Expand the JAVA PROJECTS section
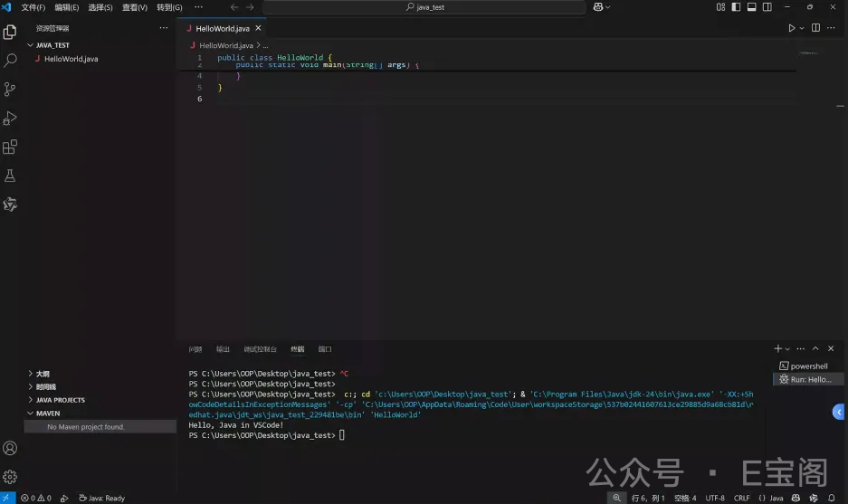The width and height of the screenshot is (848, 504). pos(60,400)
